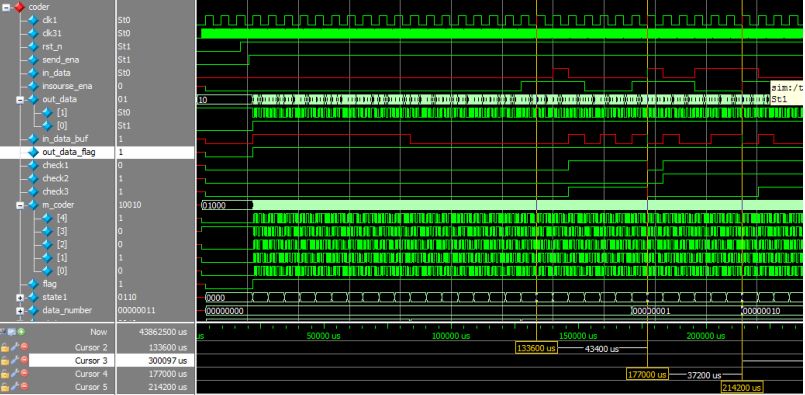Image resolution: width=805 pixels, height=395 pixels.
Task: Open wrench properties for Cursor 3
Action: (x=14, y=361)
